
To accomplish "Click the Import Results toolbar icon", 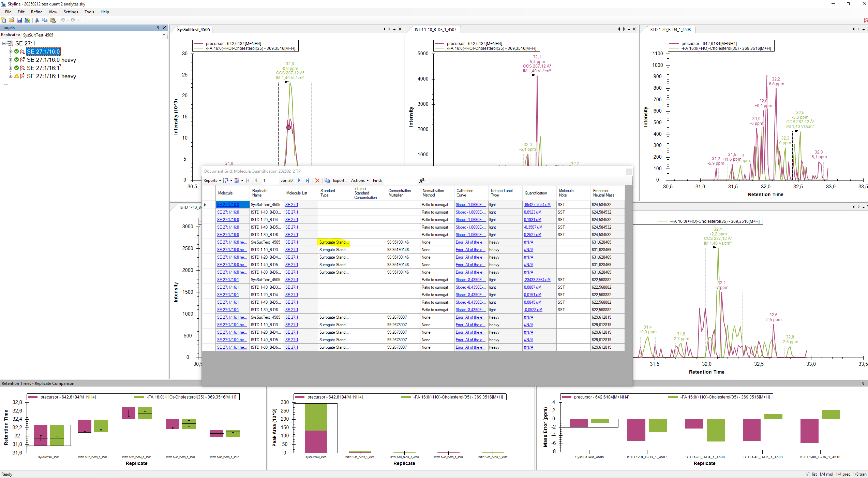I will pos(27,20).
